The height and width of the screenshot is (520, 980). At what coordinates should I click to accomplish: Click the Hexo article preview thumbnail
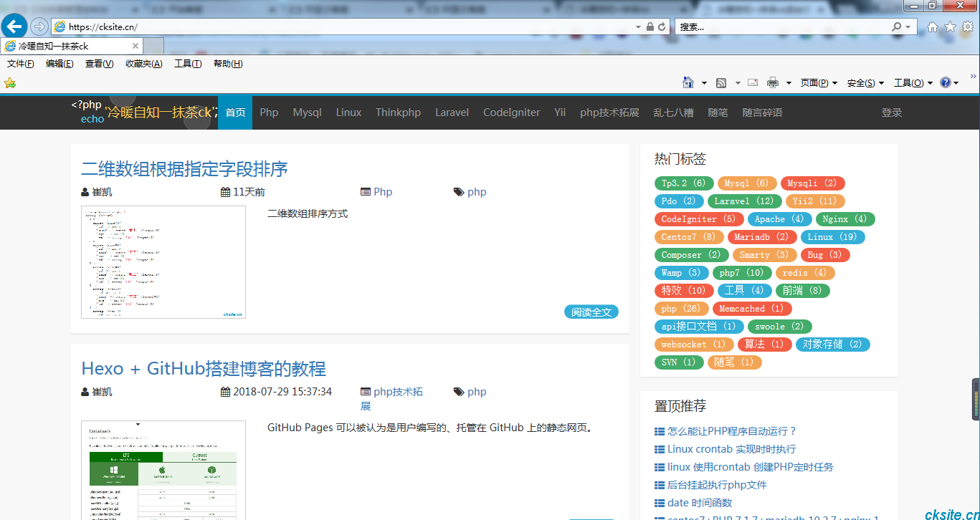pyautogui.click(x=163, y=470)
